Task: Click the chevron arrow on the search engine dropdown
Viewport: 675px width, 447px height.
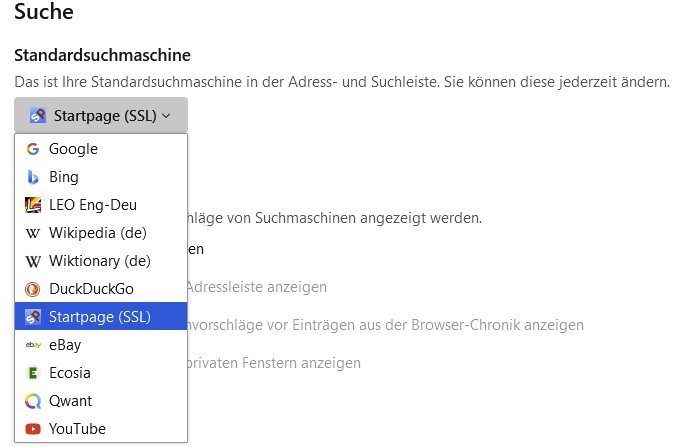Action: click(x=166, y=116)
